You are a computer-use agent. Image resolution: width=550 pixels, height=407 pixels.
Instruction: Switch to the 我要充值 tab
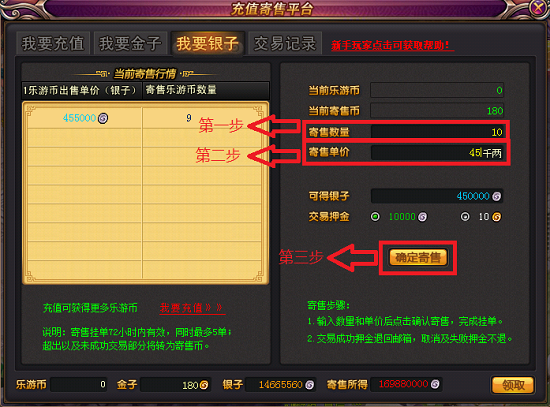coord(53,44)
